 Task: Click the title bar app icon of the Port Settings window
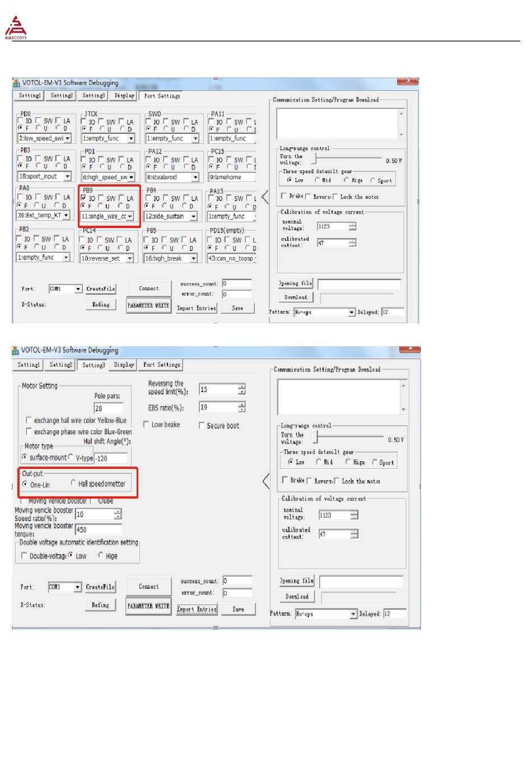click(16, 83)
